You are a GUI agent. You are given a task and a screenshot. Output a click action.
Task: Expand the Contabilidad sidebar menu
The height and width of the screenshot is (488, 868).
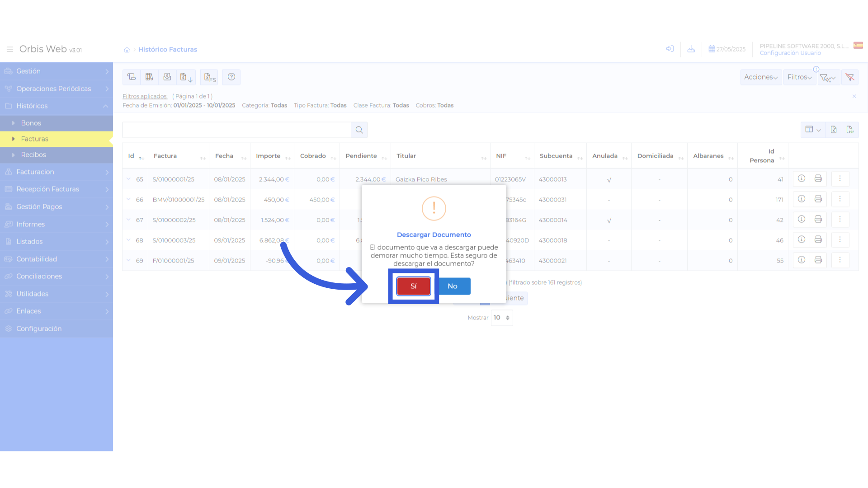(57, 259)
